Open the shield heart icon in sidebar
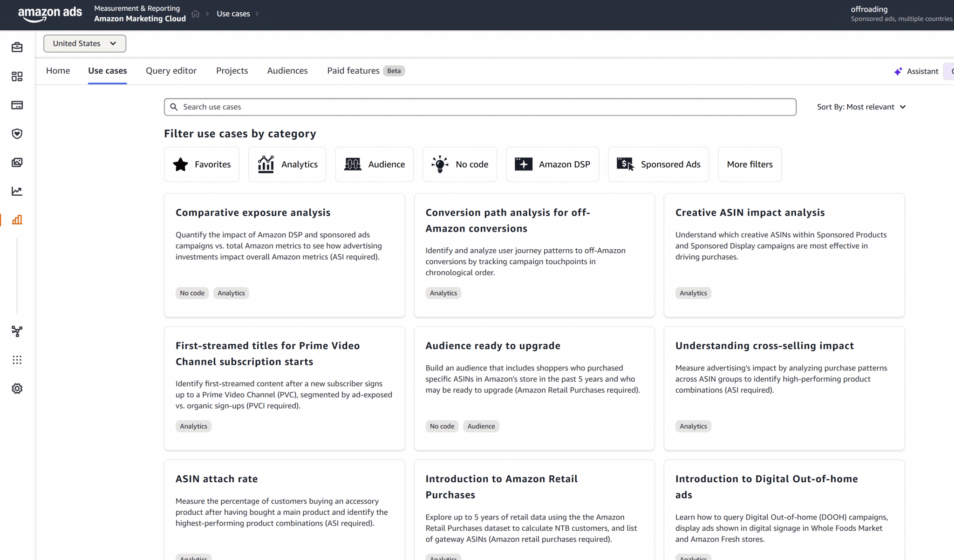 (x=17, y=134)
